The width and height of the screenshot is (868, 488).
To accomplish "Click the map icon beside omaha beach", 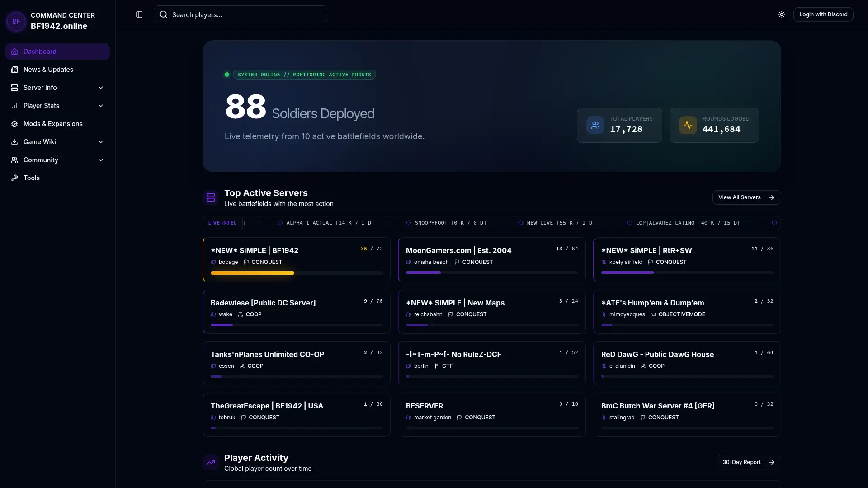I will [x=409, y=262].
